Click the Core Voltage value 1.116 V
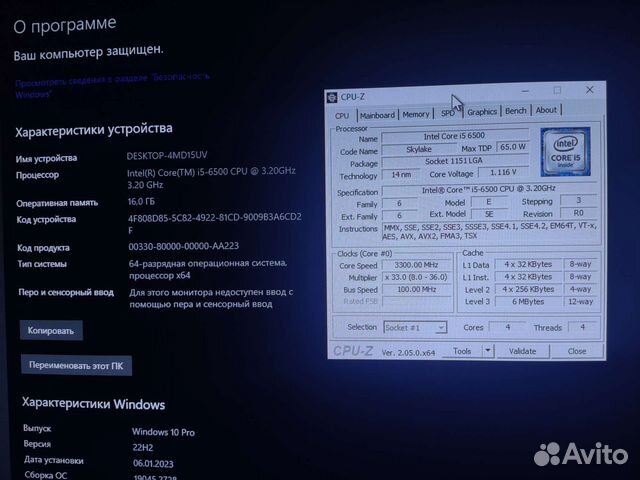Screen dimensions: 640x480 click(x=503, y=172)
